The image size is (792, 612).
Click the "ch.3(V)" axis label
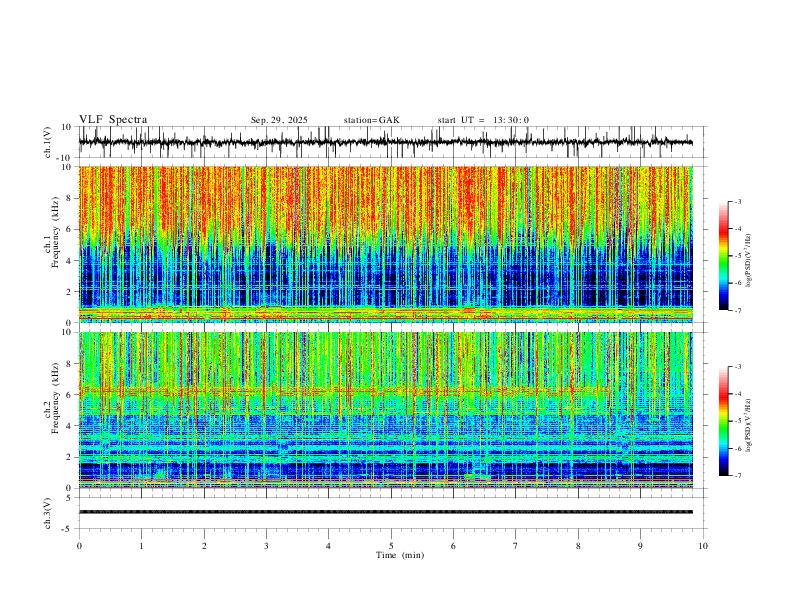(48, 514)
